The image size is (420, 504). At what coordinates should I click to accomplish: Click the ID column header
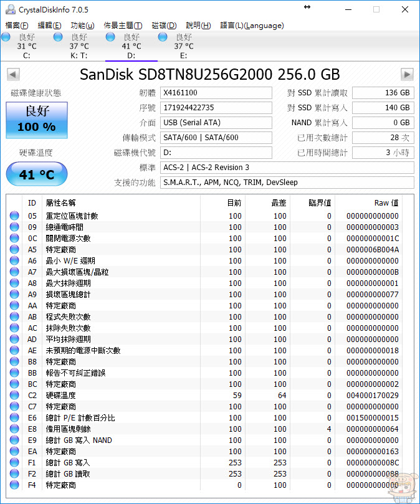(32, 203)
